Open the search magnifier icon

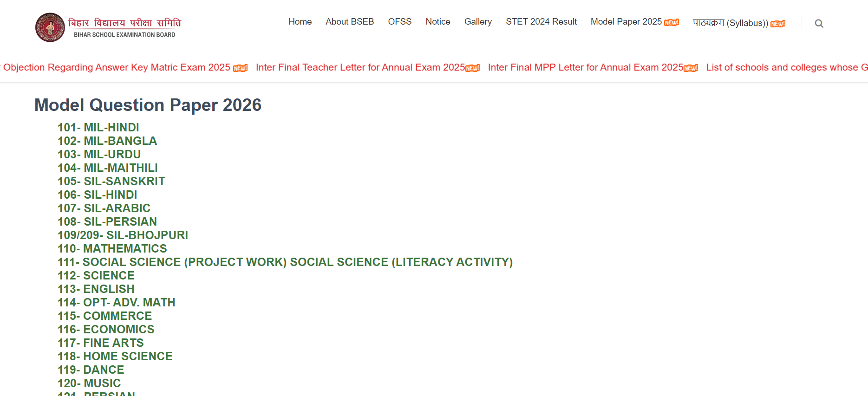819,23
